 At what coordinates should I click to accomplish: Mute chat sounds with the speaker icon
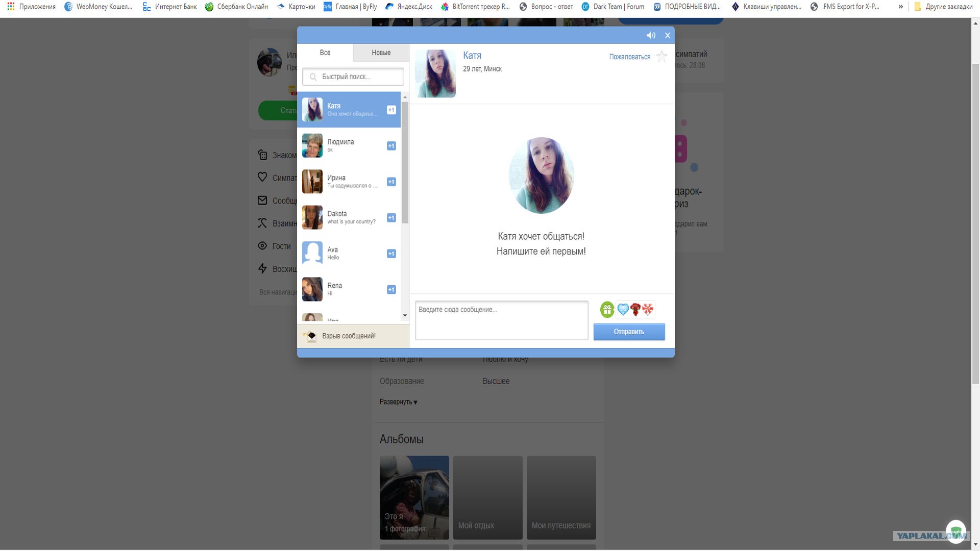[x=651, y=35]
